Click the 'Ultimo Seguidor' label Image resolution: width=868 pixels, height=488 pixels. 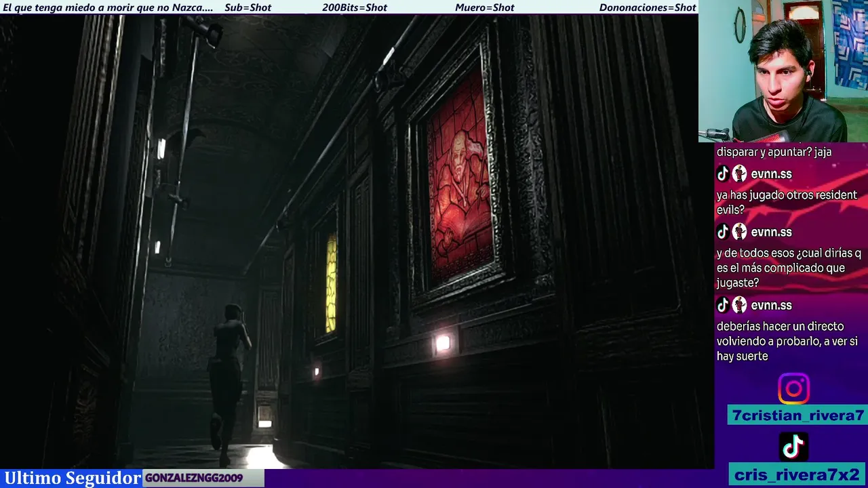point(73,478)
